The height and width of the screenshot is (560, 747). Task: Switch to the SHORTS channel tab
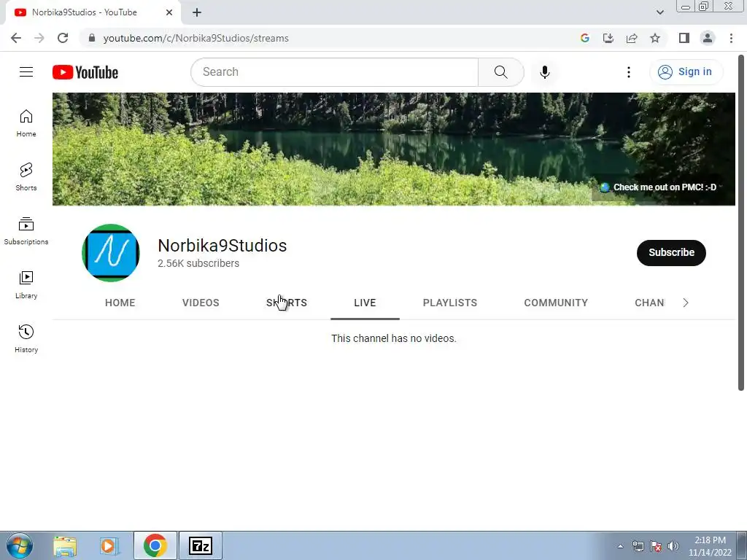tap(286, 303)
